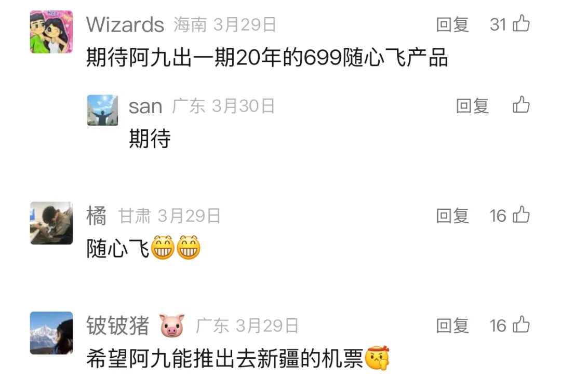The width and height of the screenshot is (561, 392).
Task: Open the san username
Action: 145,106
